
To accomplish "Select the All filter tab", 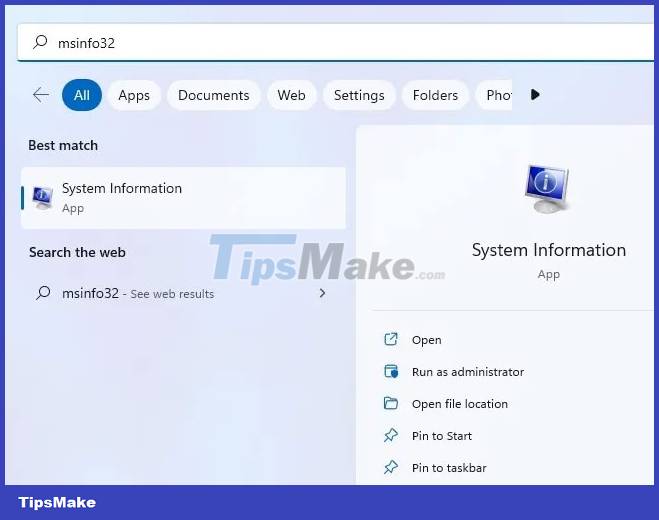I will click(82, 95).
